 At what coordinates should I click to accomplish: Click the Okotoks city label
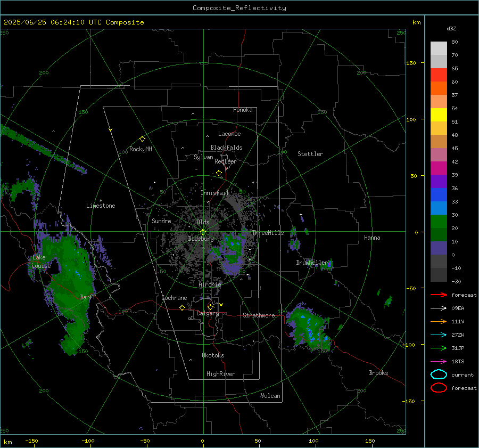[x=213, y=355]
